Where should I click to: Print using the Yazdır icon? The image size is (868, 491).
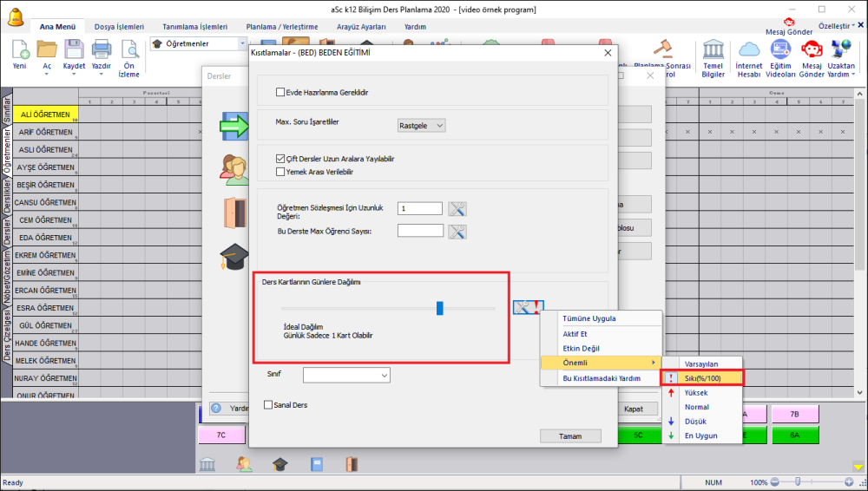102,49
